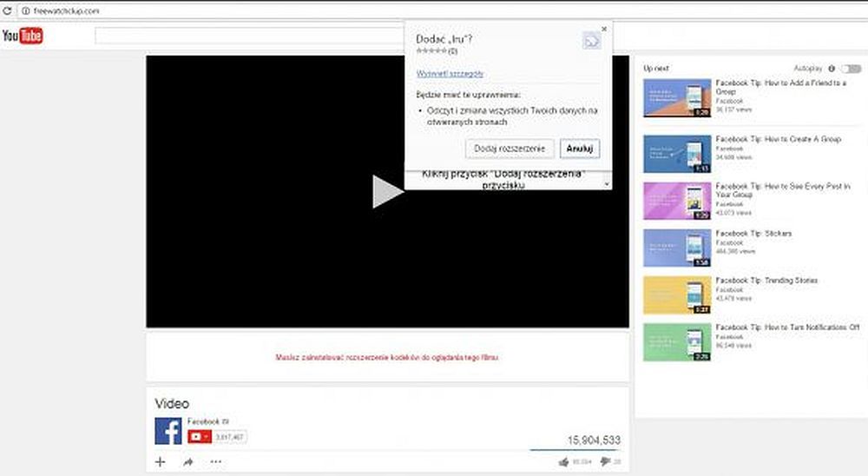The height and width of the screenshot is (476, 868).
Task: Click the site info icon in address bar
Action: pyautogui.click(x=25, y=10)
